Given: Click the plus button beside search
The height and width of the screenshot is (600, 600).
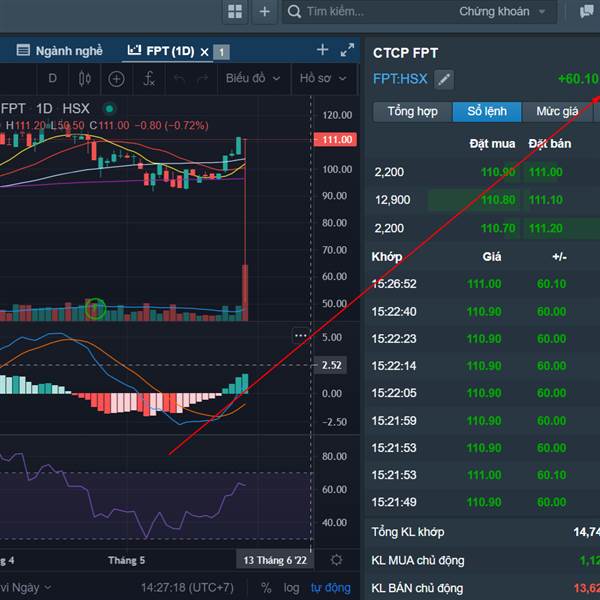Looking at the screenshot, I should (264, 11).
